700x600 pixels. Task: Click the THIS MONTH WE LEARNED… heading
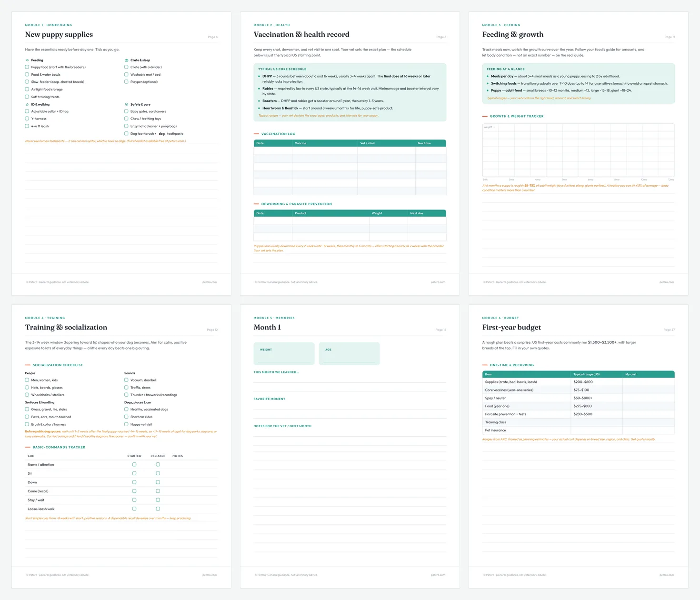[276, 372]
